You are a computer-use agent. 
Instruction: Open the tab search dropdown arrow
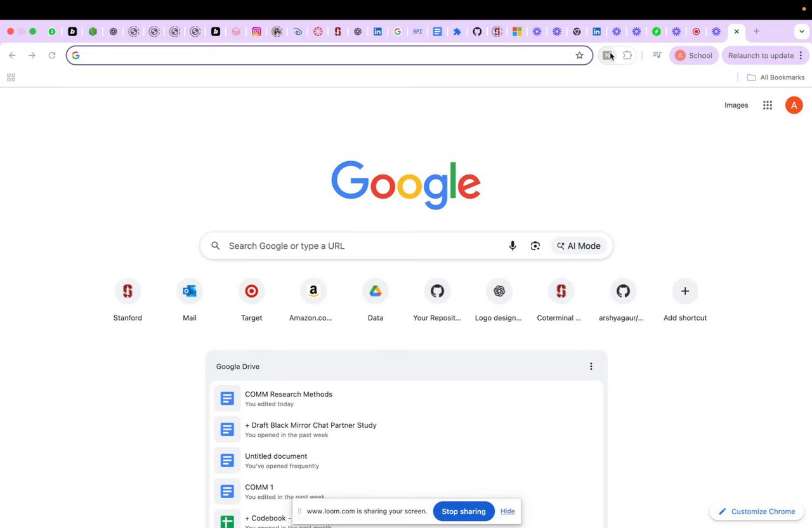pos(802,31)
